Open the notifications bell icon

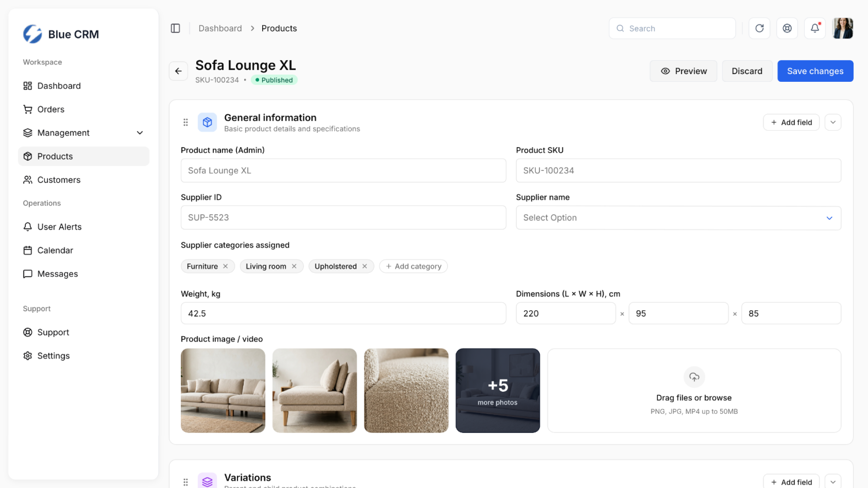pos(815,28)
